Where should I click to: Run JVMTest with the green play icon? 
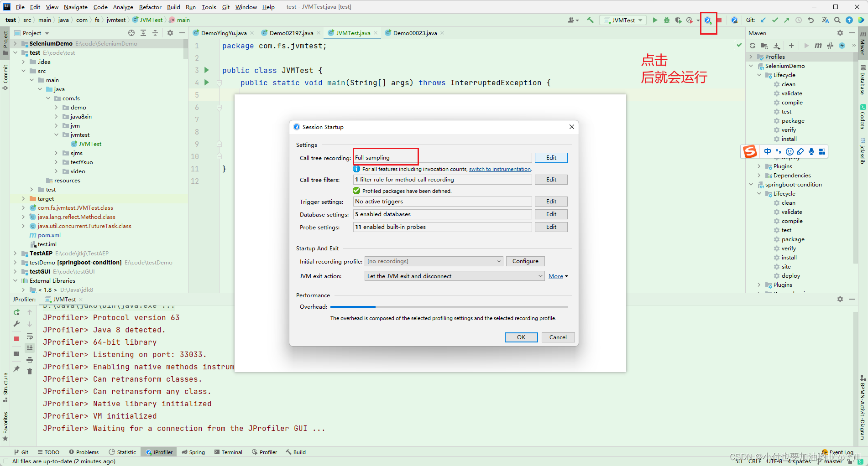click(x=655, y=20)
